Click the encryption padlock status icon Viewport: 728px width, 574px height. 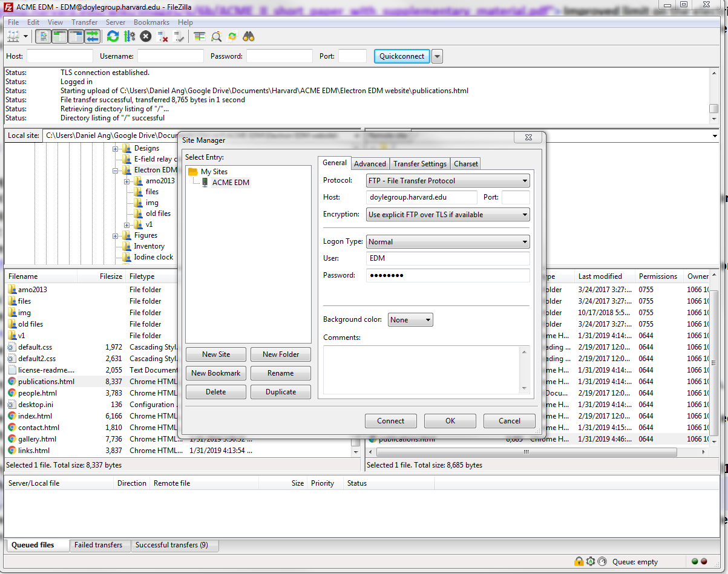coord(579,561)
